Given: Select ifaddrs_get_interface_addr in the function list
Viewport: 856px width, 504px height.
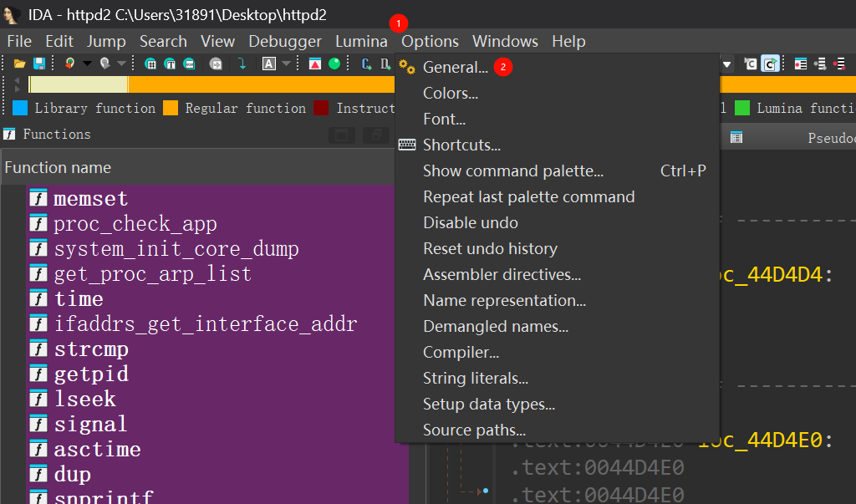Looking at the screenshot, I should 206,324.
